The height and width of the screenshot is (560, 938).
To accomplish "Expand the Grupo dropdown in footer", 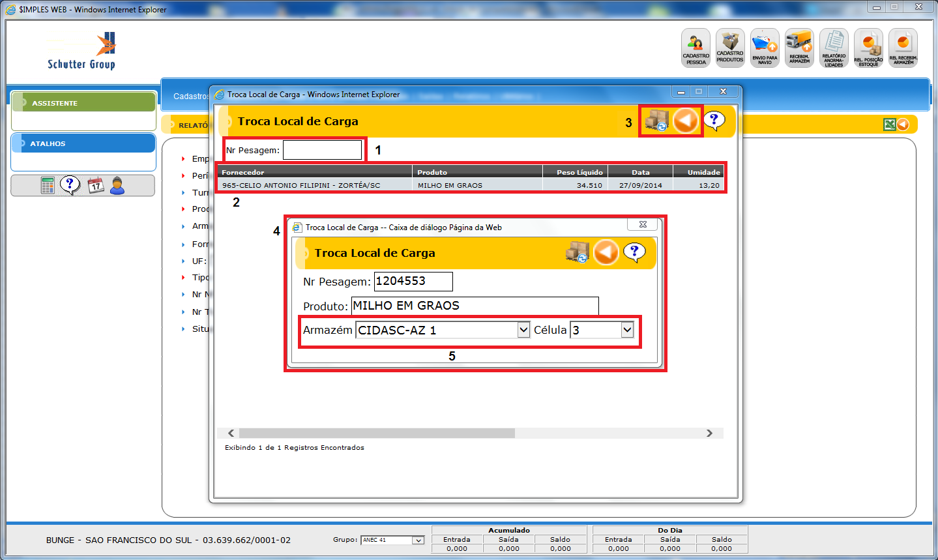I will point(418,540).
